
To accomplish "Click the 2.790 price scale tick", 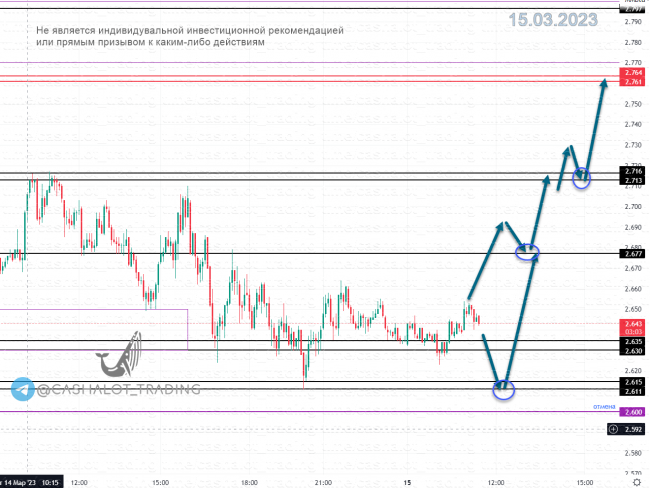I will pyautogui.click(x=633, y=22).
